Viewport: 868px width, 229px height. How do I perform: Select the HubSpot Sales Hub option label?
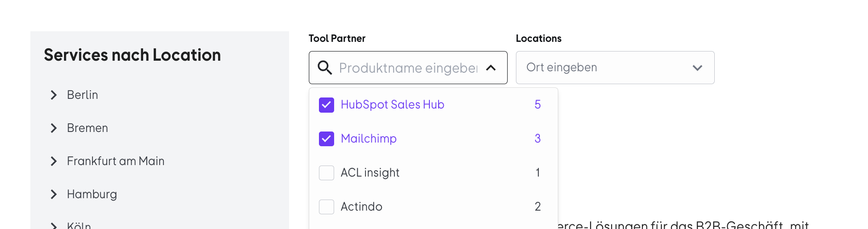393,105
